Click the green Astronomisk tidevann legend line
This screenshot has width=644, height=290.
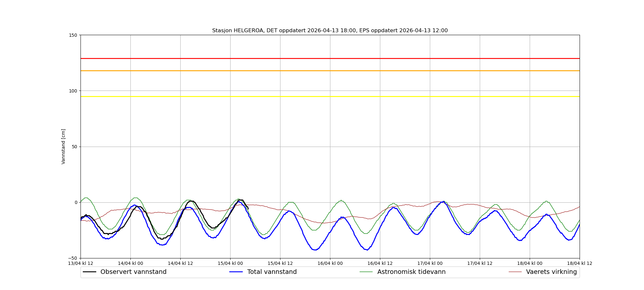(x=366, y=272)
